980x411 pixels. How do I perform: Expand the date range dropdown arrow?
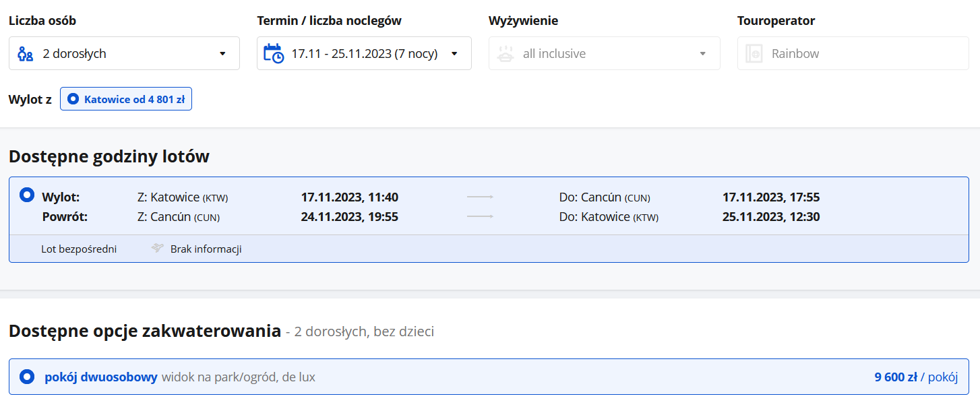click(454, 54)
